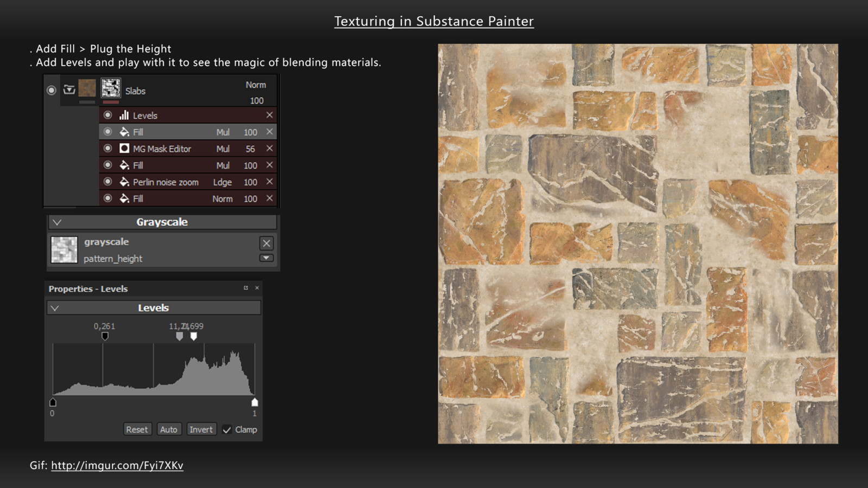This screenshot has width=868, height=488.
Task: Hide the bottom Fill effect with Norm blending
Action: (x=107, y=198)
